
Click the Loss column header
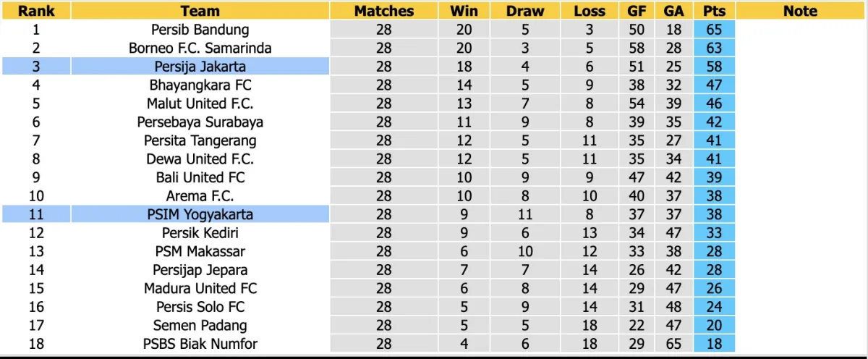pyautogui.click(x=590, y=11)
